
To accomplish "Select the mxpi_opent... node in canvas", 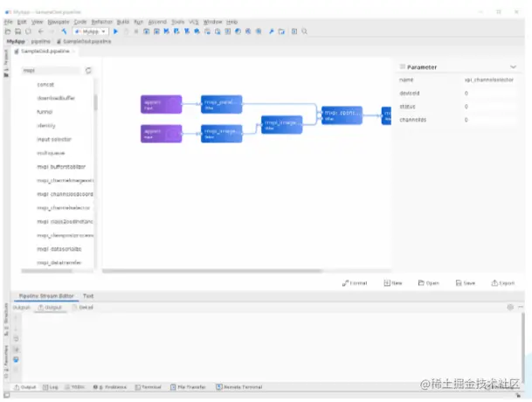I will [x=342, y=115].
